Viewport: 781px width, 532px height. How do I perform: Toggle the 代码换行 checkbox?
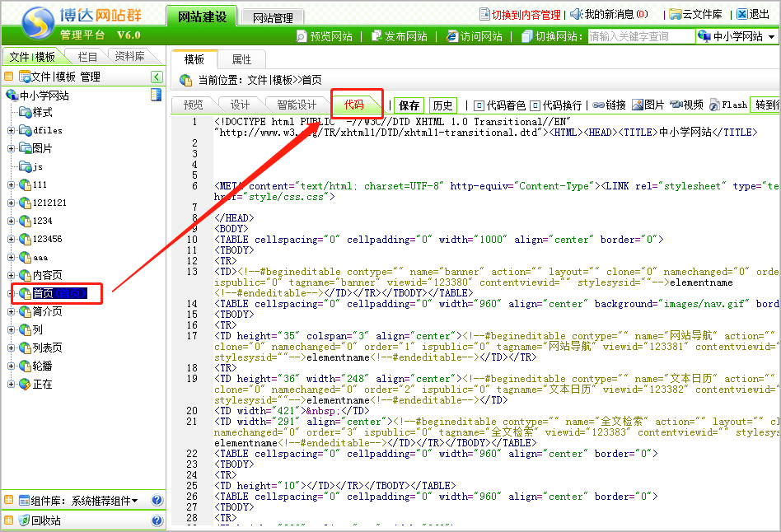[x=535, y=105]
